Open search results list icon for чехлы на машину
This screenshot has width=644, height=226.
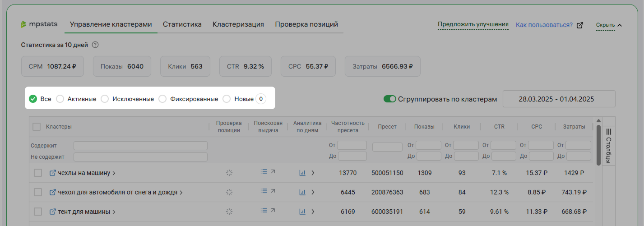coord(264,171)
